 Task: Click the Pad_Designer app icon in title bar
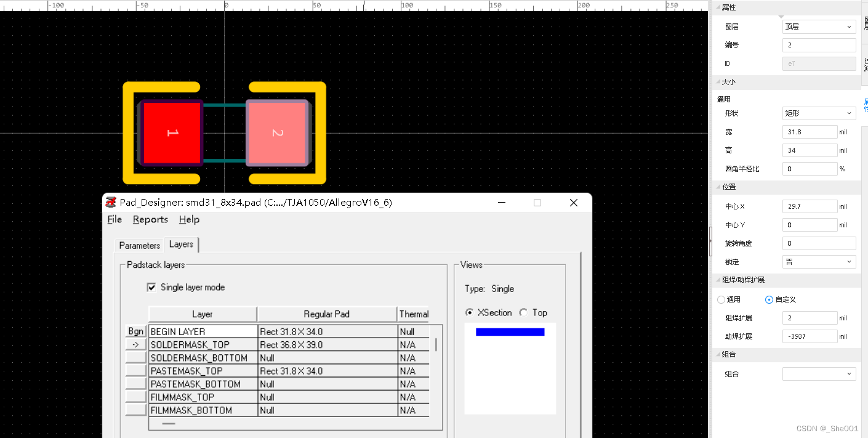click(111, 202)
